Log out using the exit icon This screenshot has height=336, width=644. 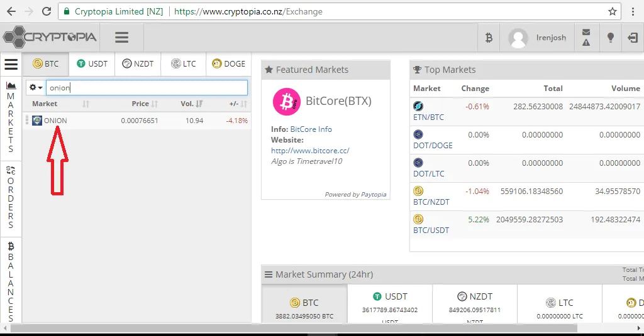tap(633, 38)
